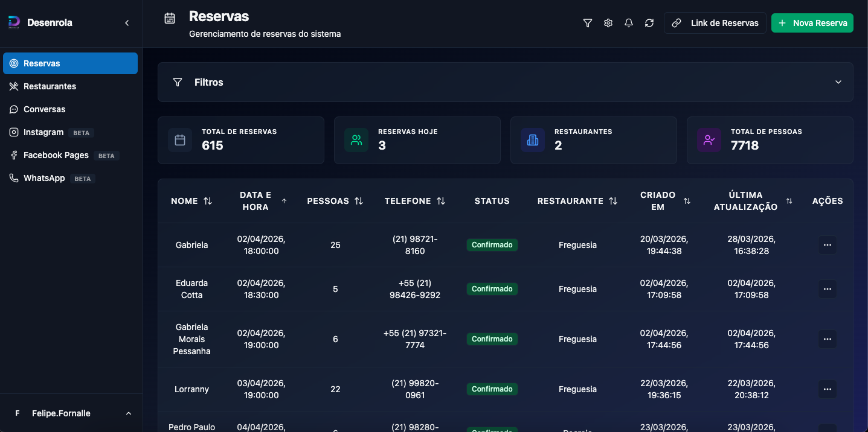
Task: Open the filter funnel icon in the header
Action: click(x=587, y=22)
